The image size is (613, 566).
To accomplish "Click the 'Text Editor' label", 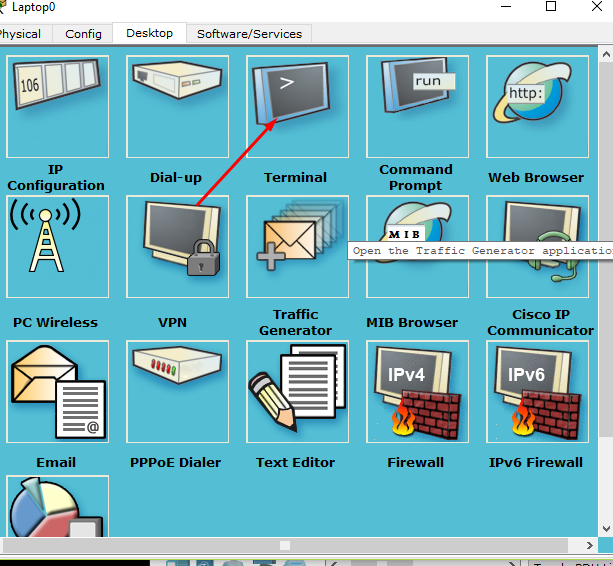I will click(295, 462).
